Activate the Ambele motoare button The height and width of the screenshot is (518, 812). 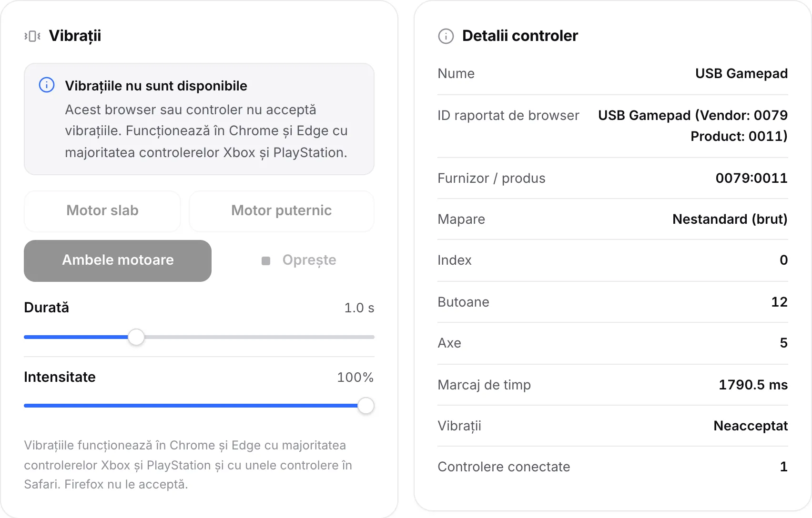point(118,260)
